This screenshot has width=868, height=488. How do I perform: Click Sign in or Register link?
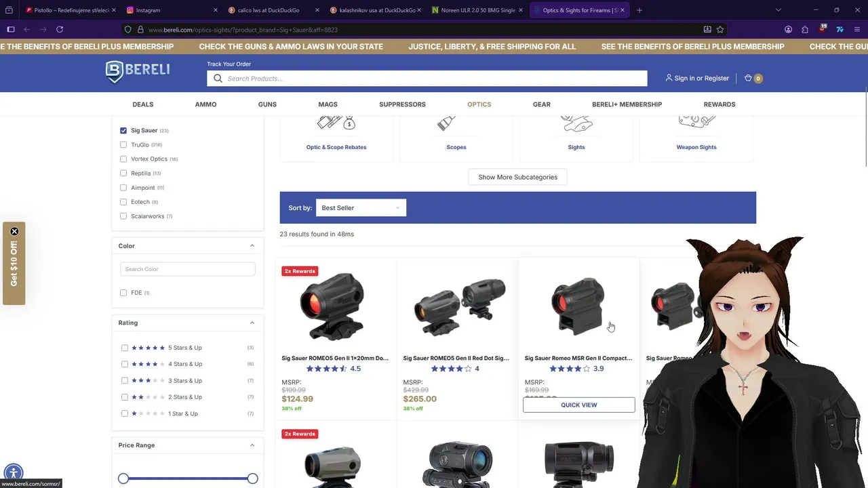click(701, 78)
